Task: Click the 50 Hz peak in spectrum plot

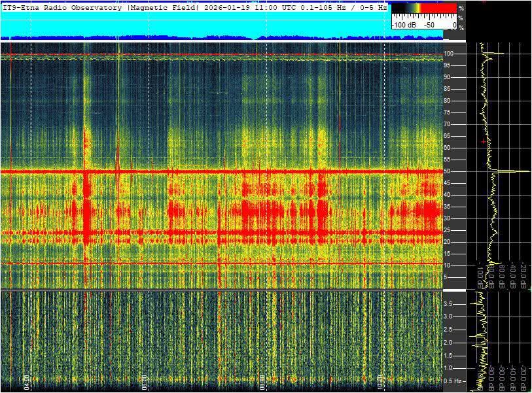Action: (x=520, y=171)
